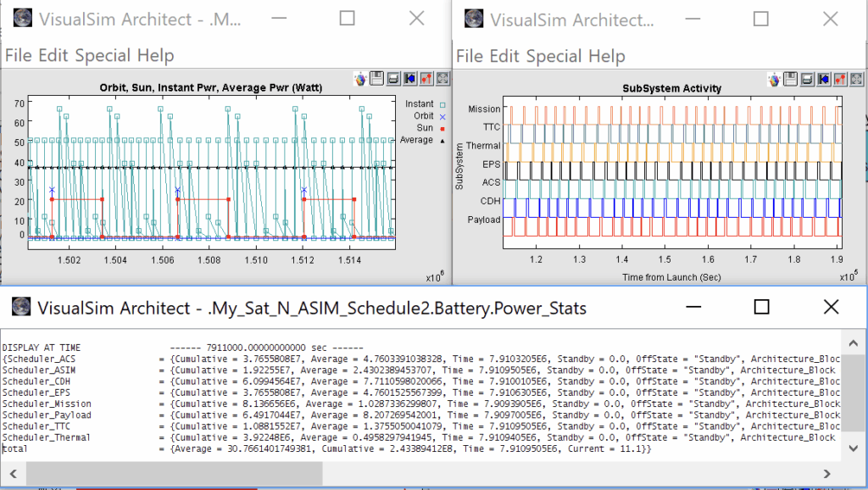
Task: Open plot format settings in power plot toolbar
Action: tap(426, 78)
